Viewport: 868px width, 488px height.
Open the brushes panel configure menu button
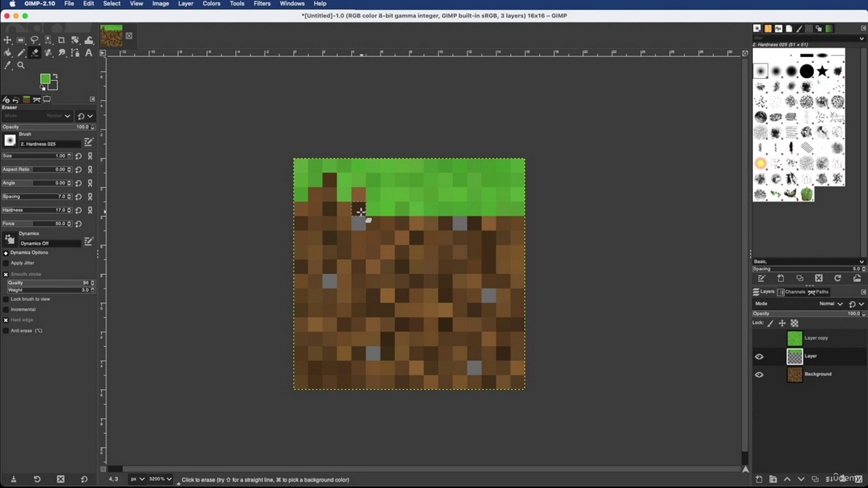862,29
